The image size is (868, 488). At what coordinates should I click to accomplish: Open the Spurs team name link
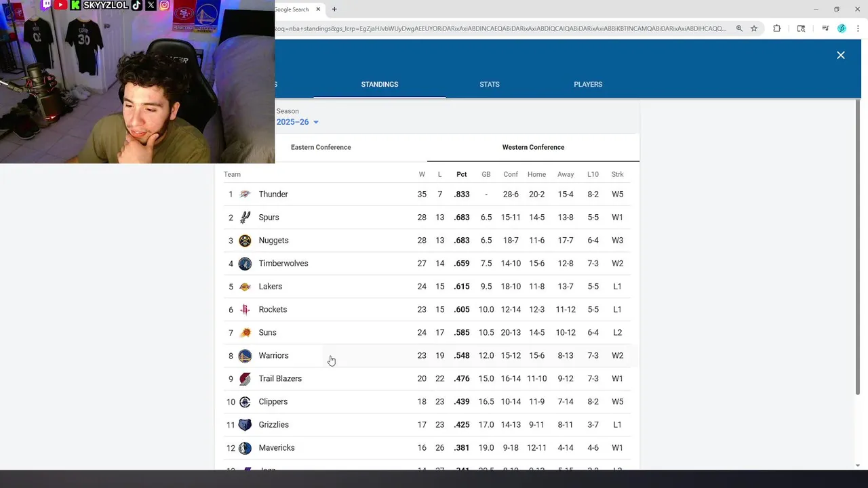269,218
